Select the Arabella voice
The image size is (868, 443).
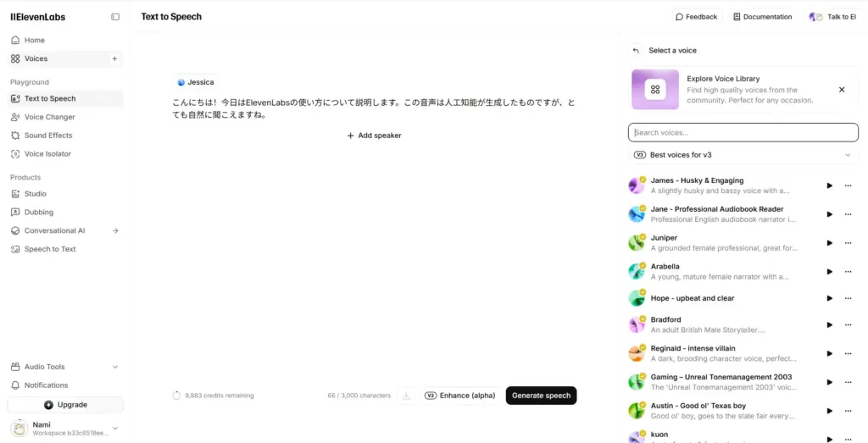(x=743, y=272)
